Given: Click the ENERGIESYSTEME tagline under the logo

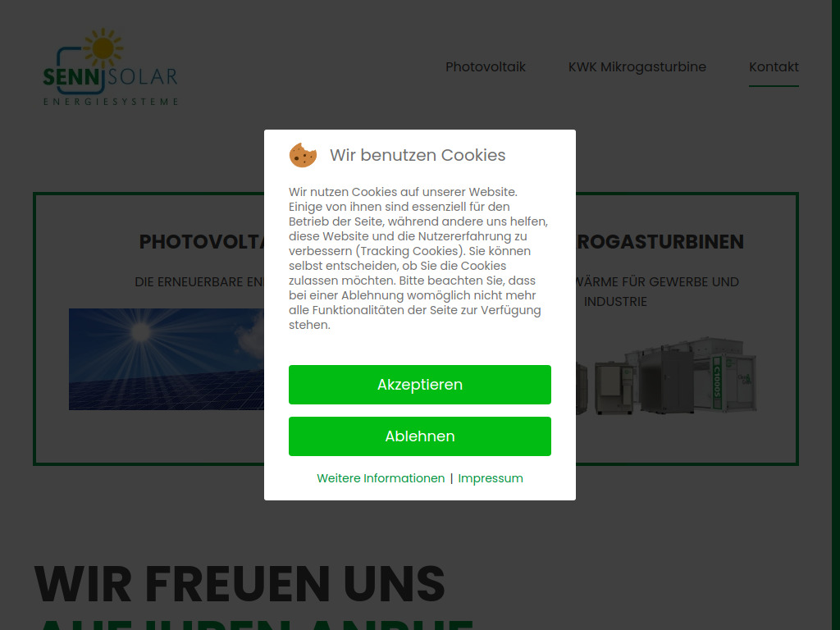Looking at the screenshot, I should (x=112, y=101).
